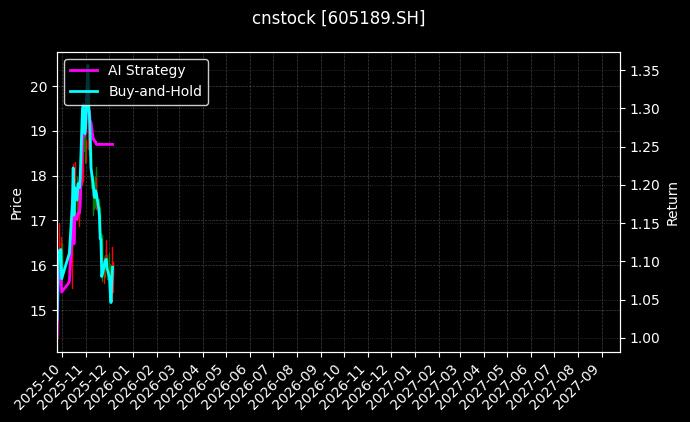Select the AI Strategy legend label
Screen dimensions: 690x422
pyautogui.click(x=146, y=71)
